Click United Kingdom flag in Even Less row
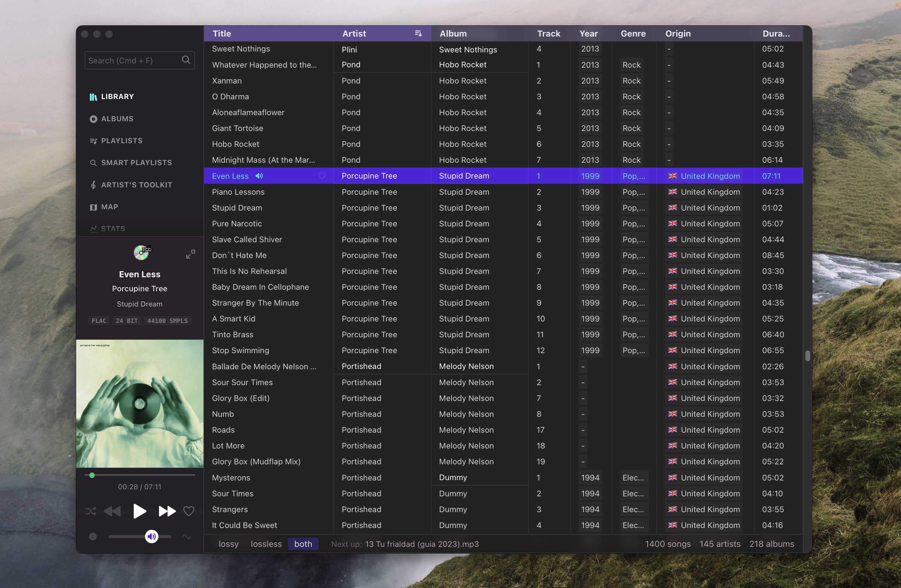901x588 pixels. tap(672, 176)
